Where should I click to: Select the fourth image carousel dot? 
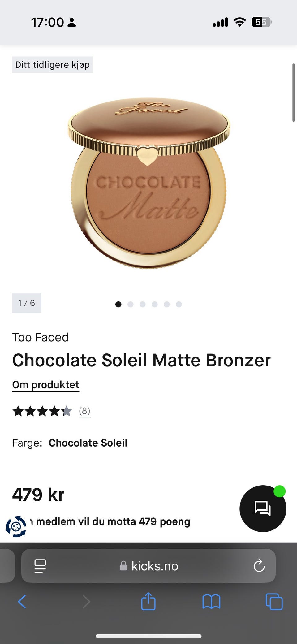click(155, 304)
